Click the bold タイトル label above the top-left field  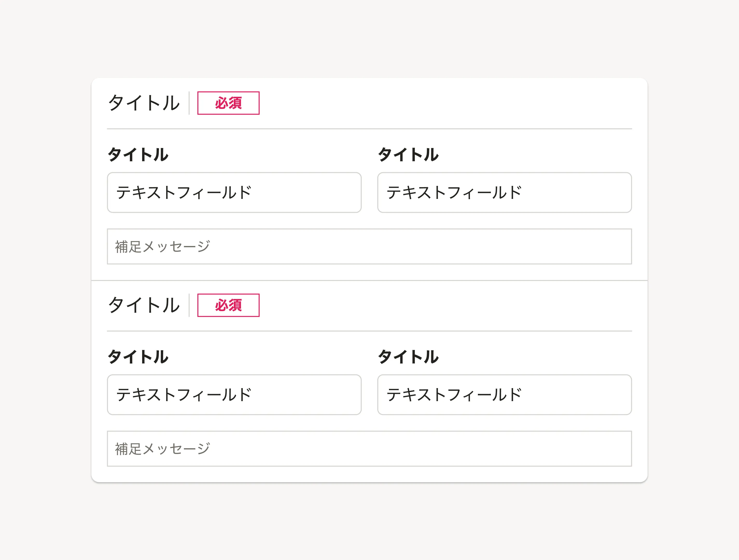(138, 155)
